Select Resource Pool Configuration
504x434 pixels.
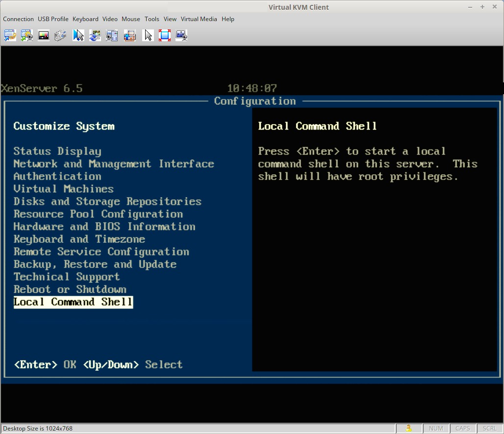click(99, 214)
